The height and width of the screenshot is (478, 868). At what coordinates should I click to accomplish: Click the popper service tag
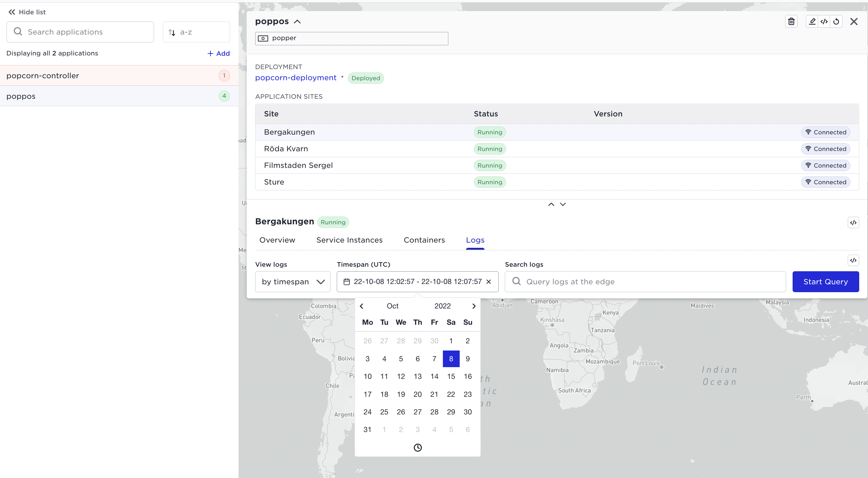351,38
